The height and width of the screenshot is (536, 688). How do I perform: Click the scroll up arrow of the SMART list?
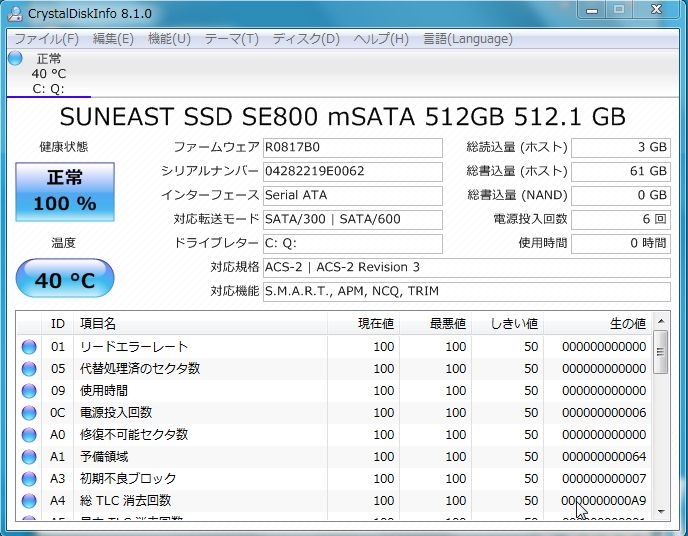tap(661, 322)
